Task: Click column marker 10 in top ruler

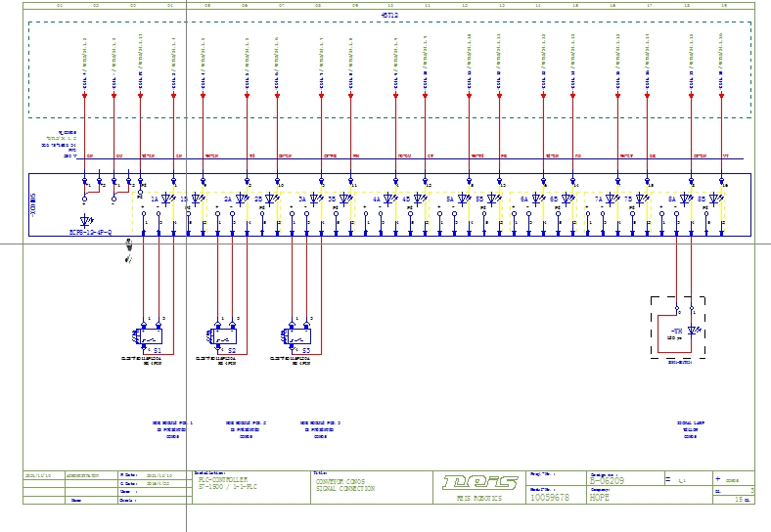Action: (x=391, y=6)
